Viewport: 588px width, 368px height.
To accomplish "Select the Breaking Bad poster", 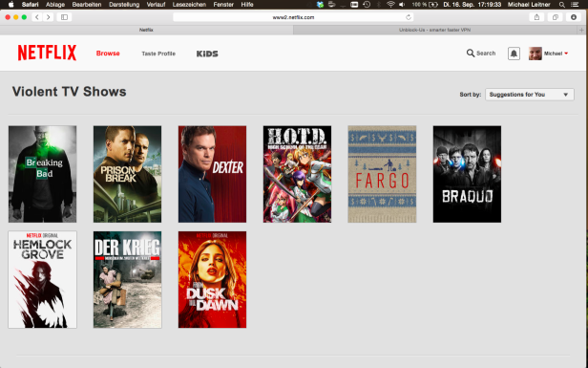I will [x=42, y=174].
